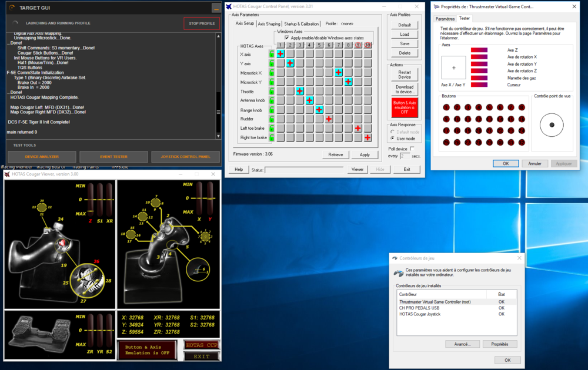Click EXIT in the Cougar Viewer

202,356
